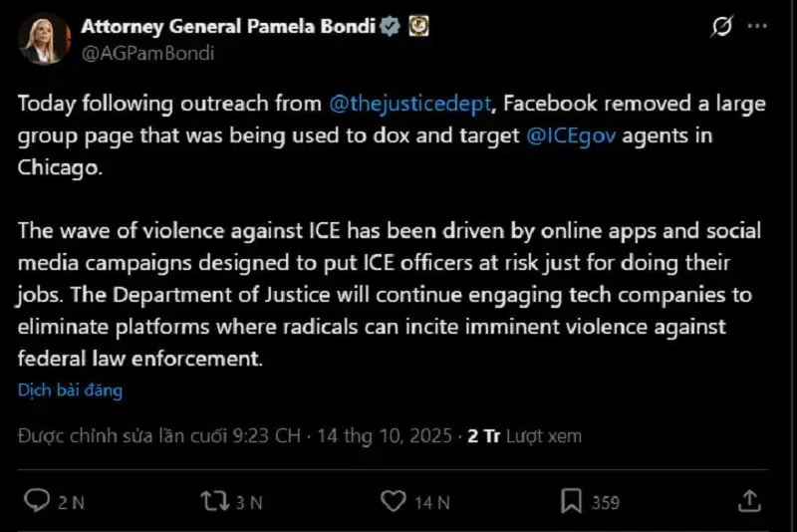Viewport: 797px width, 532px height.
Task: Open Pamela Bondi's profile avatar
Action: click(x=44, y=40)
